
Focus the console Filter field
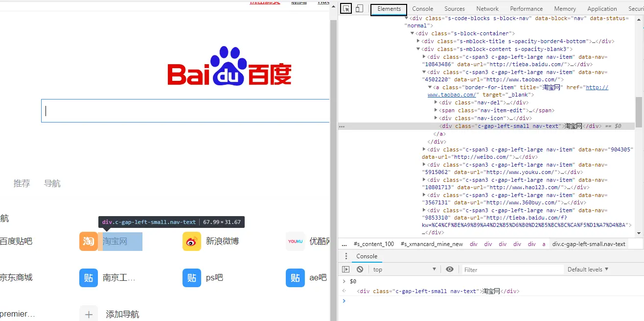512,270
